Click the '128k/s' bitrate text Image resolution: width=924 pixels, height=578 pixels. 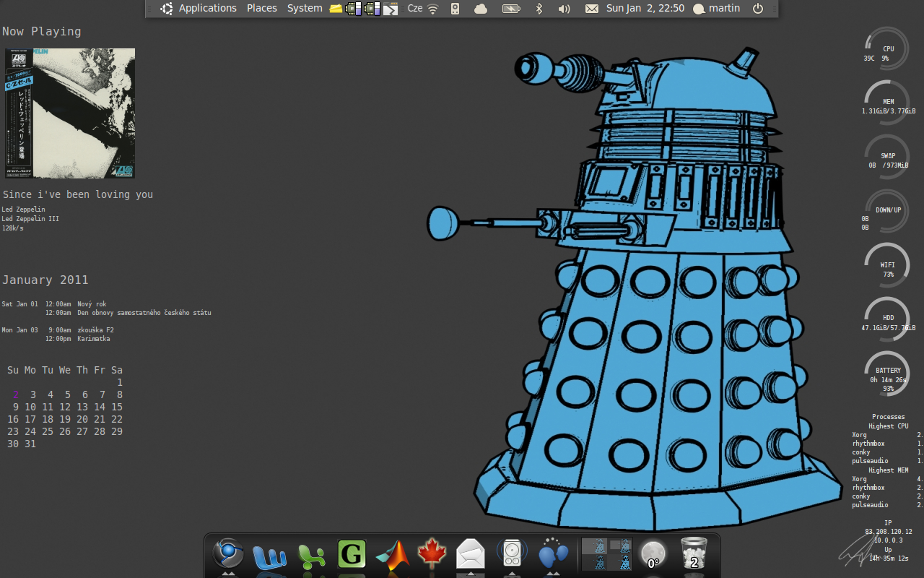click(x=12, y=228)
